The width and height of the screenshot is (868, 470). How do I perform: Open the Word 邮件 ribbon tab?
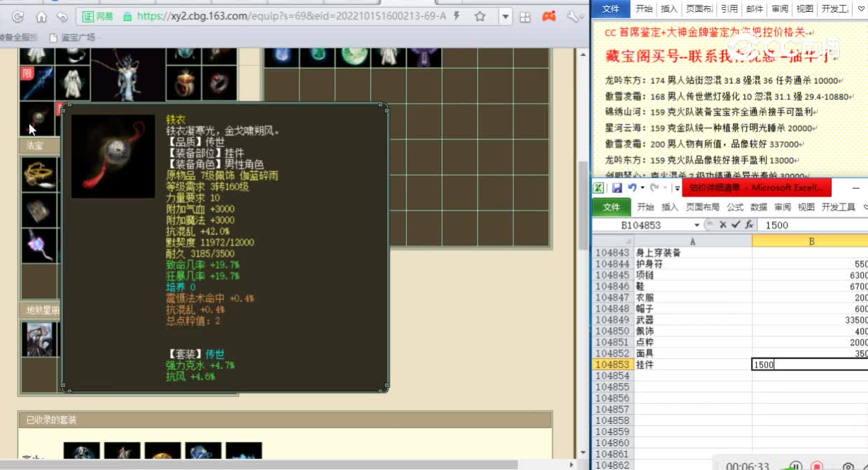tap(755, 8)
